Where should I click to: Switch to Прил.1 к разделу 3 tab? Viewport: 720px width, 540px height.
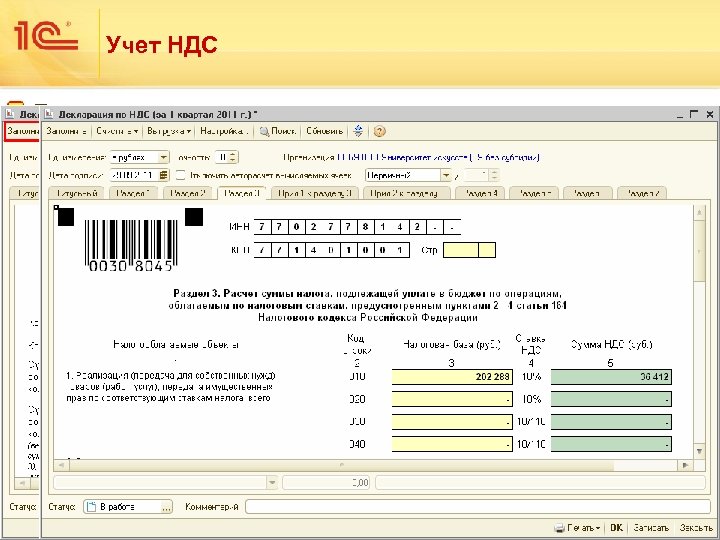(315, 193)
